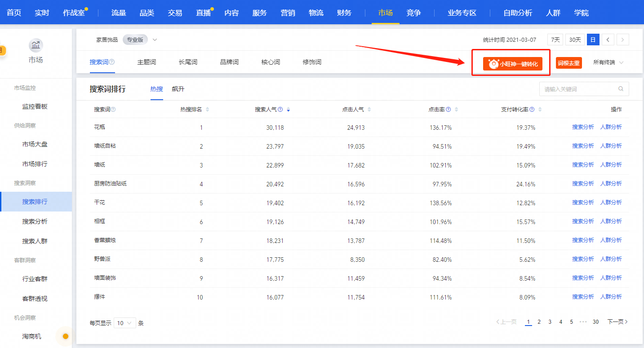Switch to 修饰词 tab
644x348 pixels.
[312, 62]
